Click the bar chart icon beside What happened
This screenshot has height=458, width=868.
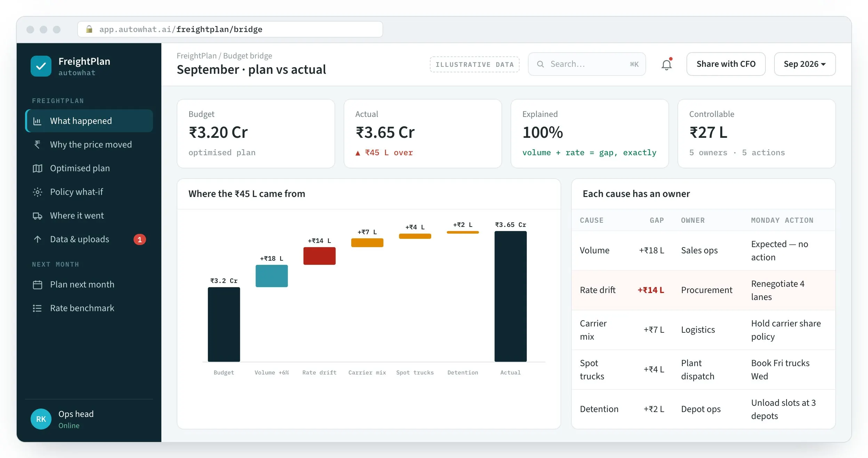point(37,121)
